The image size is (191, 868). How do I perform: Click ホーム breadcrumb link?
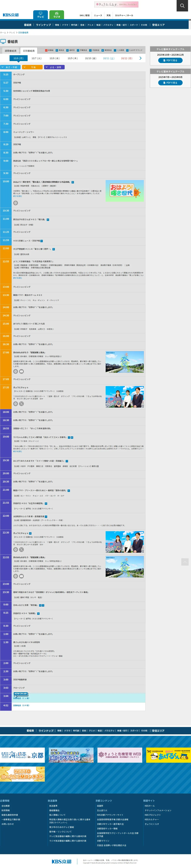tap(3, 33)
